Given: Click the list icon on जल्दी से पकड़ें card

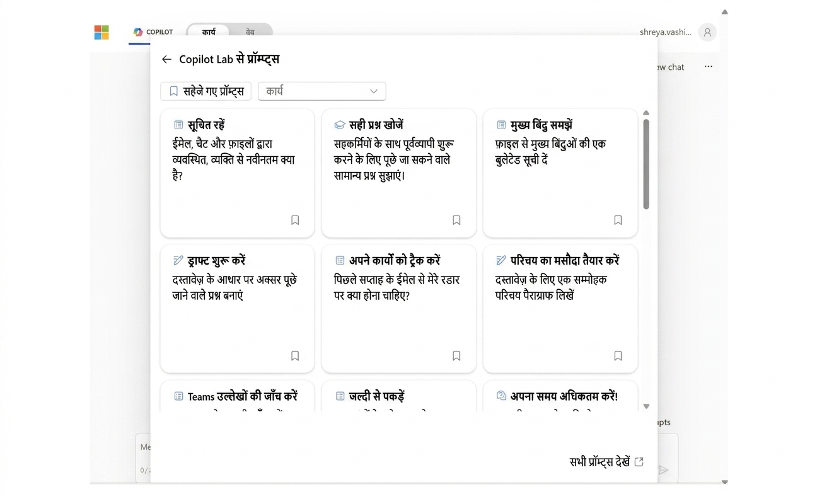Looking at the screenshot, I should (340, 396).
